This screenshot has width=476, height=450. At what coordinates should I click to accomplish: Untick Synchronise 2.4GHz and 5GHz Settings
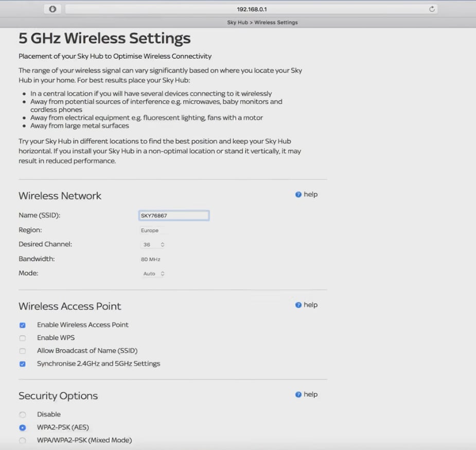(23, 364)
